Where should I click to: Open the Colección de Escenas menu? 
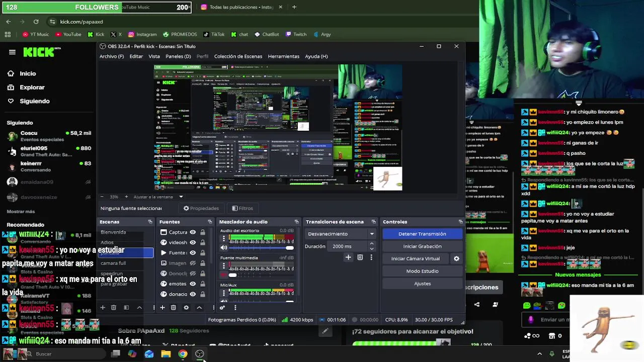238,56
